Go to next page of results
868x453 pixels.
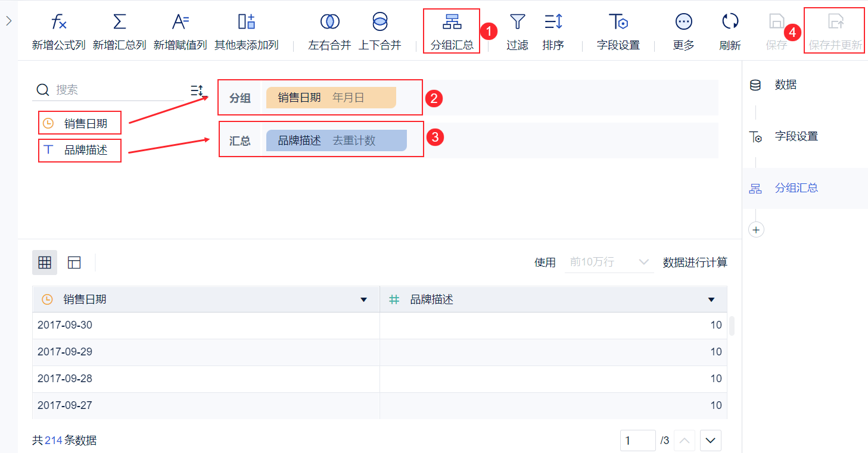pos(710,440)
